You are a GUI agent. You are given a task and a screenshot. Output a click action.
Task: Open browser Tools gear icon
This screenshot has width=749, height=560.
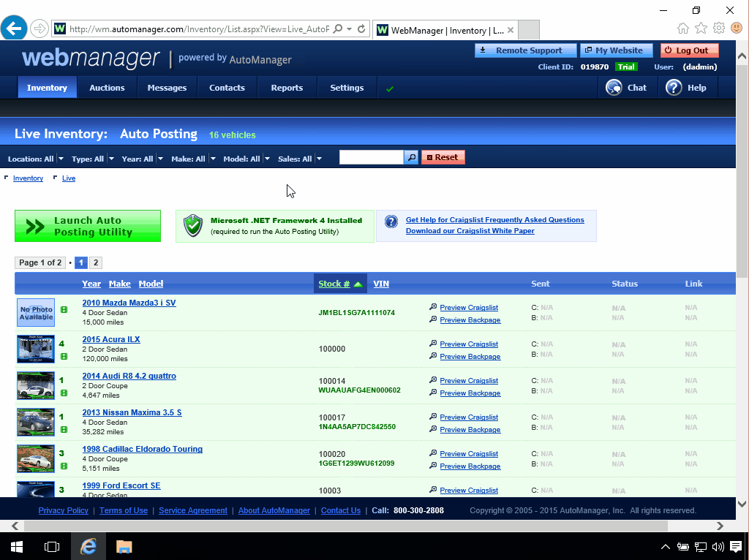[x=719, y=28]
